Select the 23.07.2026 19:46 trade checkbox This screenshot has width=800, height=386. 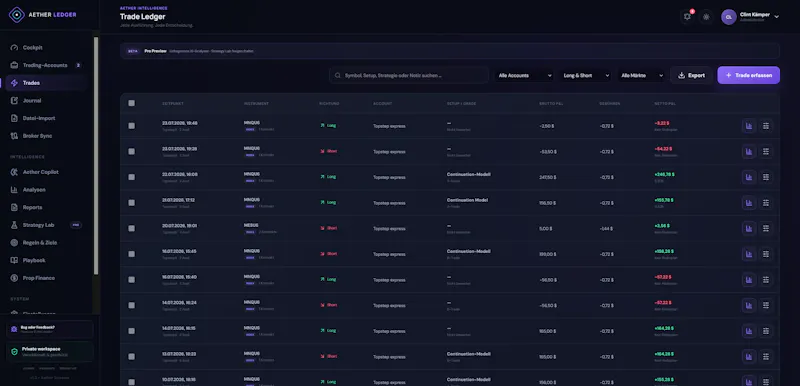tap(132, 126)
